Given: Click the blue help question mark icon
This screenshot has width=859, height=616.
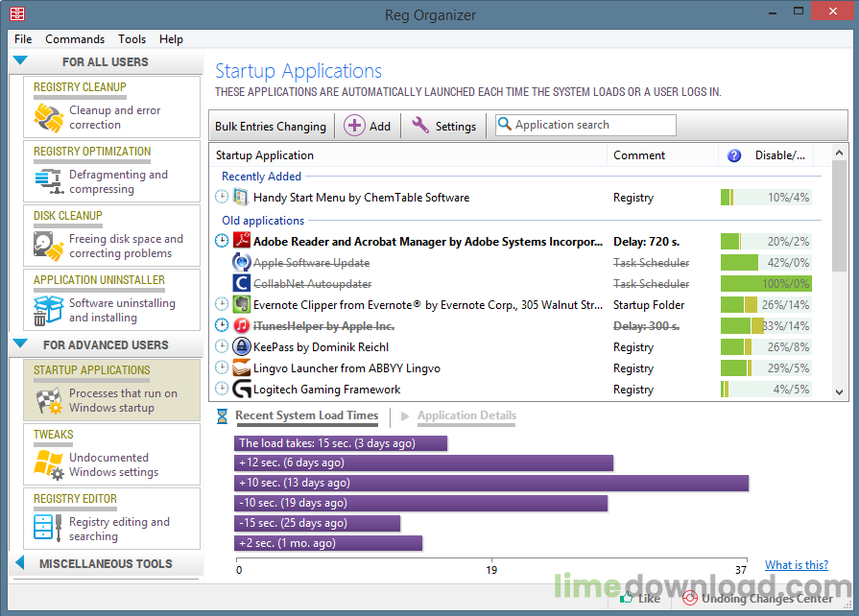Looking at the screenshot, I should pos(734,155).
